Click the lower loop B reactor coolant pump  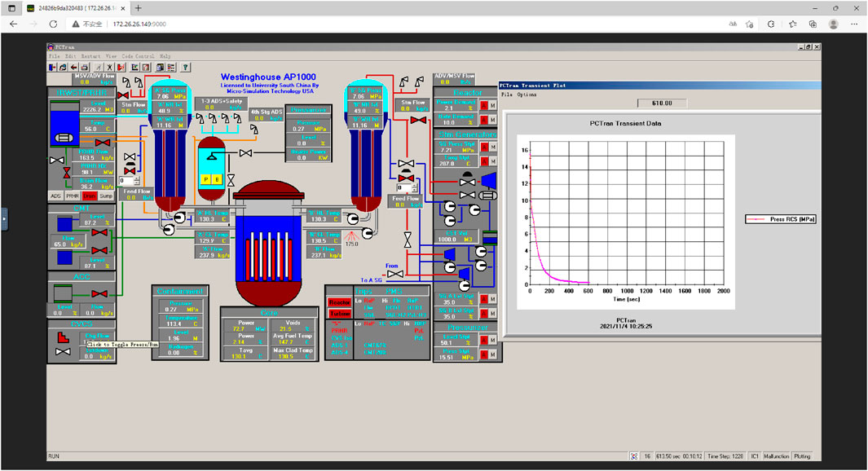click(x=367, y=234)
